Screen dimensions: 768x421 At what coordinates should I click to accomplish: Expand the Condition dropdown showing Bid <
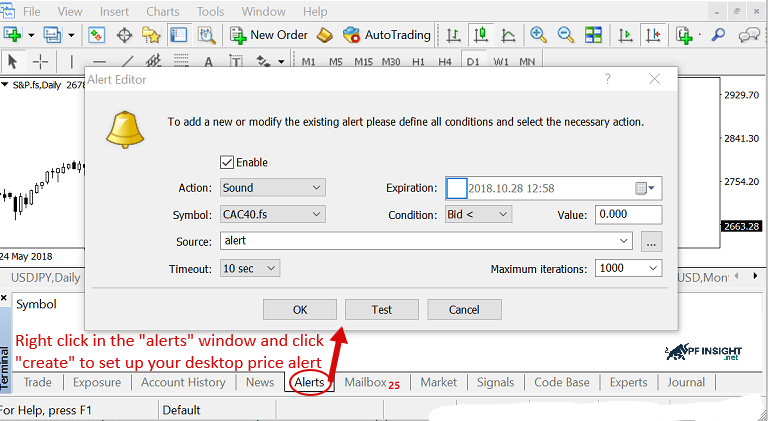click(478, 214)
